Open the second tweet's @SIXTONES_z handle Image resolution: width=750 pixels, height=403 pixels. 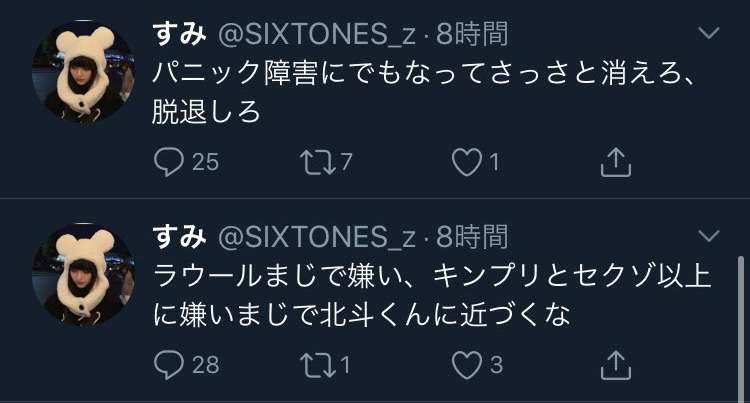314,238
